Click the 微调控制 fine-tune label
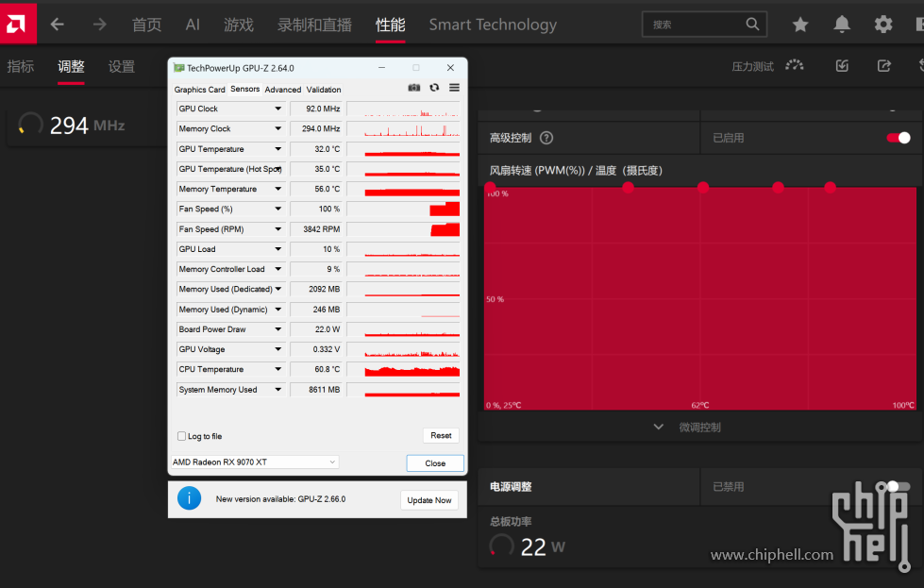 point(699,428)
